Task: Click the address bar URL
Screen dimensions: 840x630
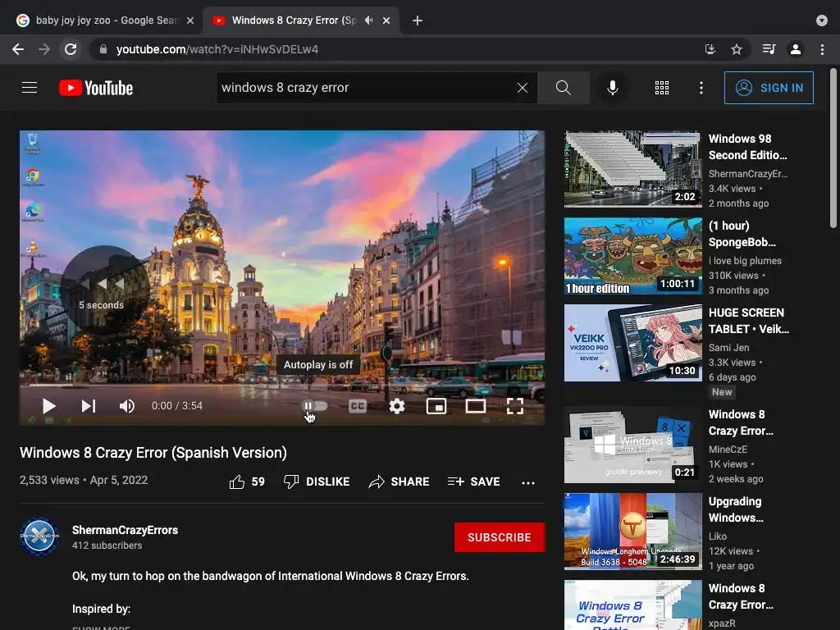Action: (217, 49)
